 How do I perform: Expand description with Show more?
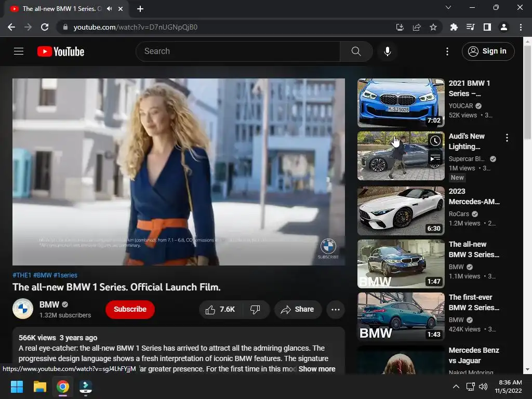coord(317,369)
